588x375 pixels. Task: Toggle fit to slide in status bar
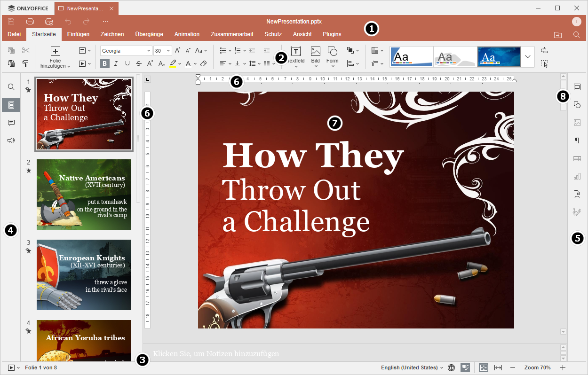point(484,367)
